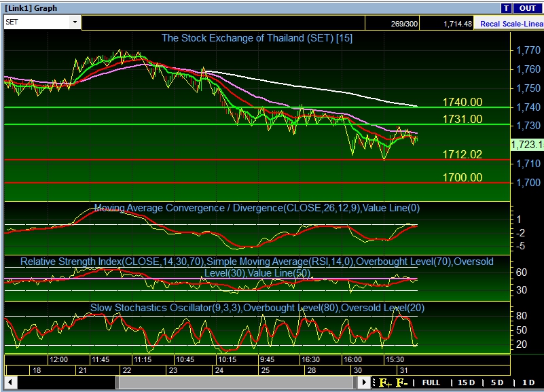
Task: Click the 1740.00 resistance line label
Action: point(462,102)
